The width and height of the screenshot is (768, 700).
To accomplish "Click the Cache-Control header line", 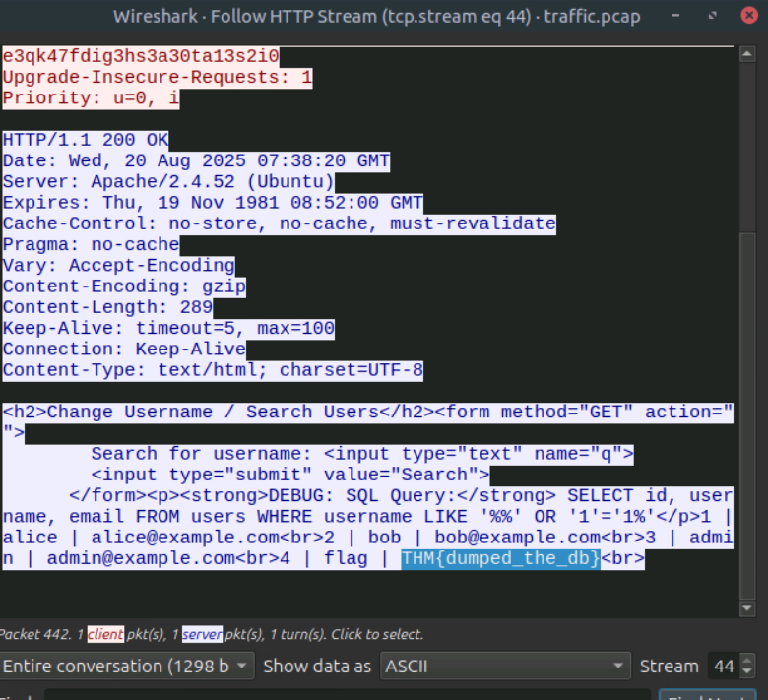I will click(x=279, y=223).
